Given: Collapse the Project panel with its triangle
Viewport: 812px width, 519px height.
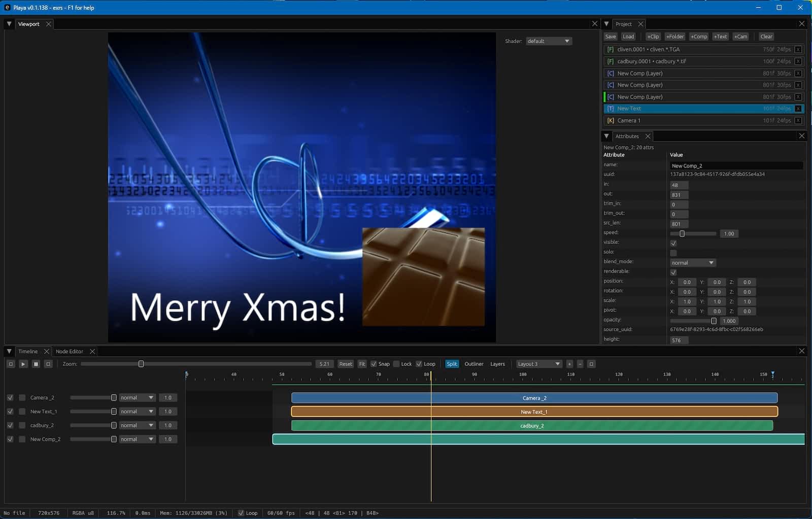Looking at the screenshot, I should [606, 24].
